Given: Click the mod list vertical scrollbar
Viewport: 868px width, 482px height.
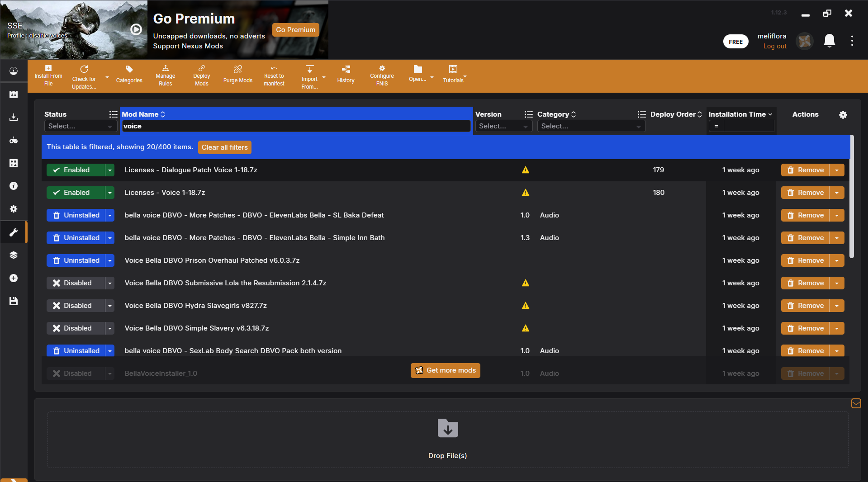Looking at the screenshot, I should coord(852,197).
